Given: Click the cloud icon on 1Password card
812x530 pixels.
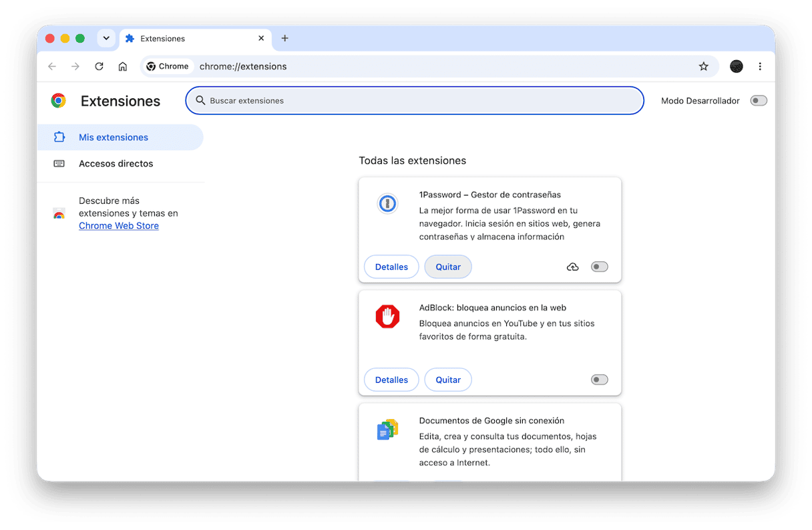Looking at the screenshot, I should tap(572, 267).
